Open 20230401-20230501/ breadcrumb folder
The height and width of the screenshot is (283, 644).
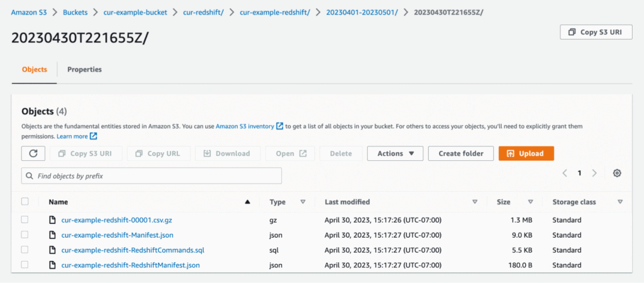[x=362, y=13]
